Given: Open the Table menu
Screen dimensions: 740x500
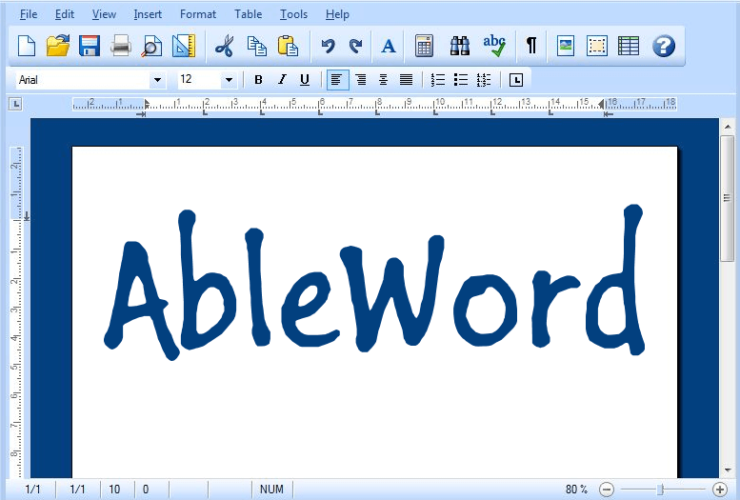Looking at the screenshot, I should [248, 14].
